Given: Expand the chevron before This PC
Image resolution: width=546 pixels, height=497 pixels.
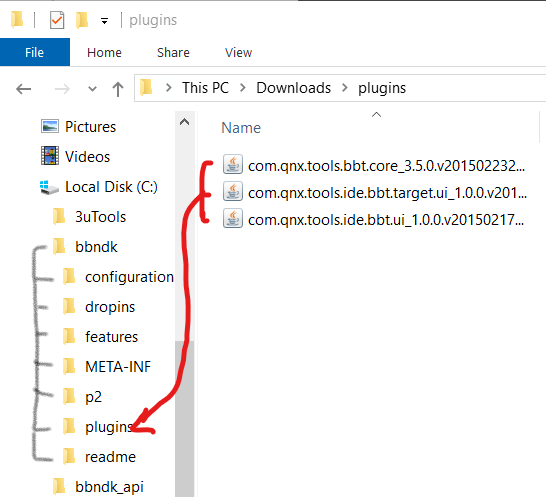Looking at the screenshot, I should click(x=169, y=88).
